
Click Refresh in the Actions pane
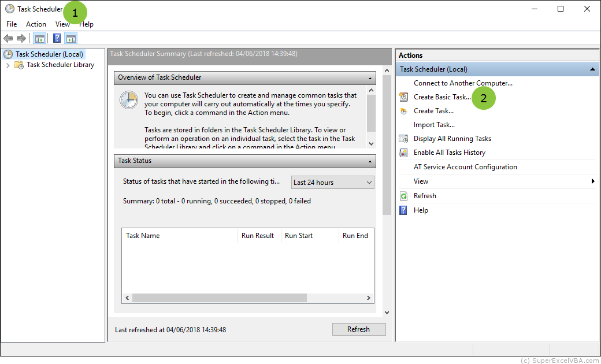click(x=425, y=196)
